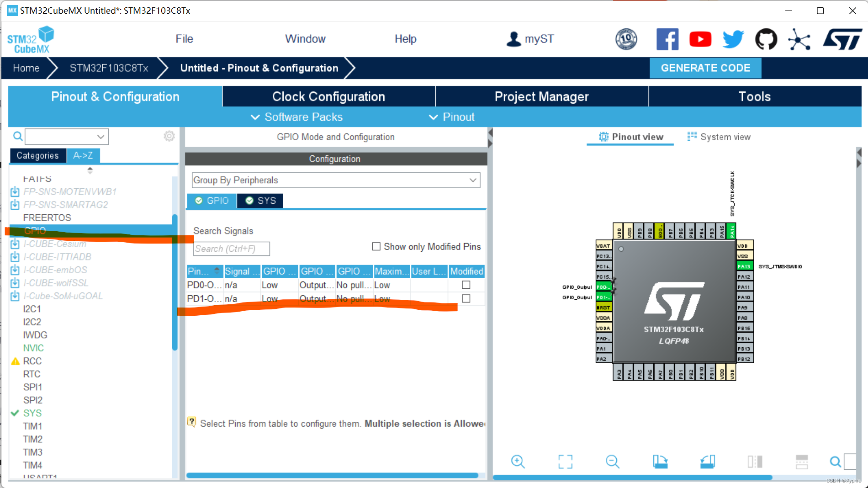This screenshot has width=868, height=488.
Task: Switch to the Clock Configuration tab
Action: pyautogui.click(x=328, y=96)
